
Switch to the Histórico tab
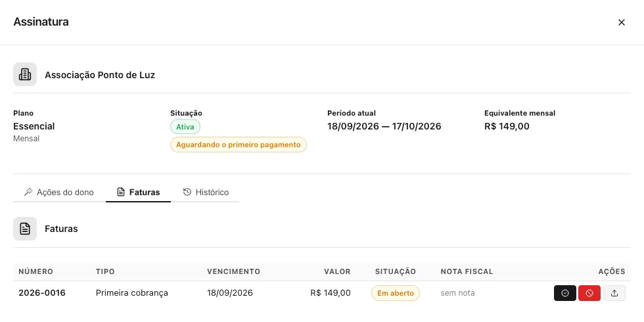click(x=206, y=192)
